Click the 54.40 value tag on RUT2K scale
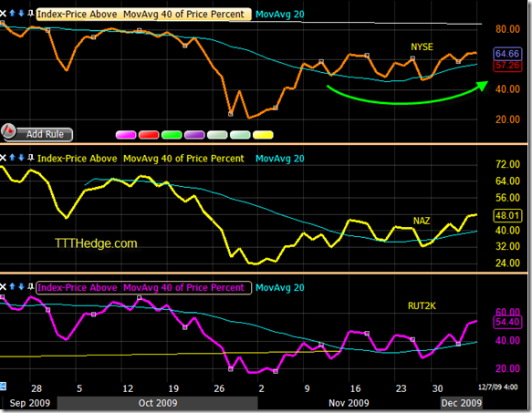The image size is (532, 413). point(507,322)
